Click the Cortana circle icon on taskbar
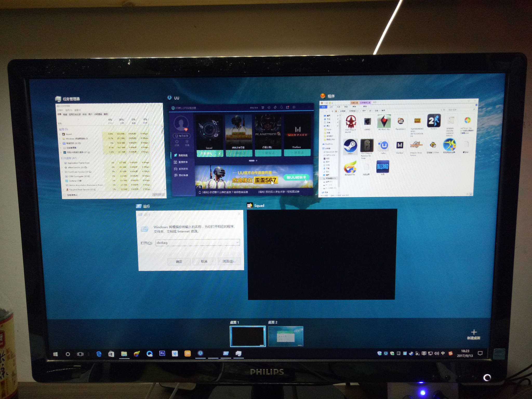This screenshot has width=532, height=399. (x=68, y=354)
